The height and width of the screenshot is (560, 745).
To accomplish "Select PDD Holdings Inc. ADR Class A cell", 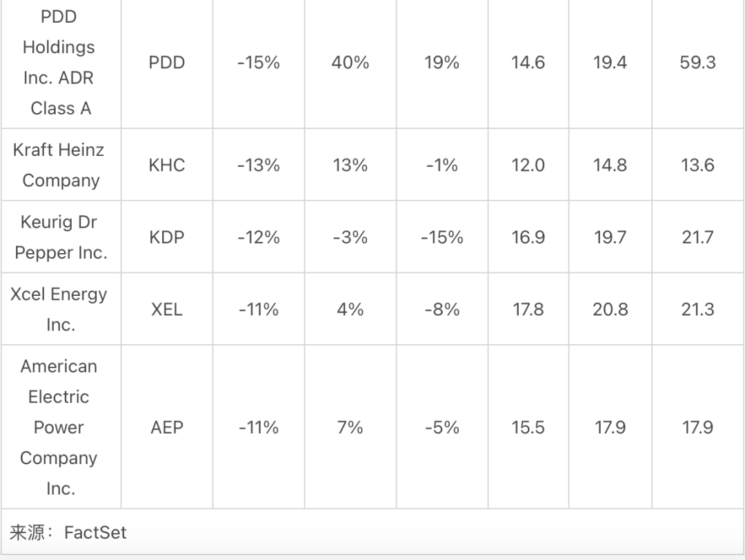I will coord(61,63).
